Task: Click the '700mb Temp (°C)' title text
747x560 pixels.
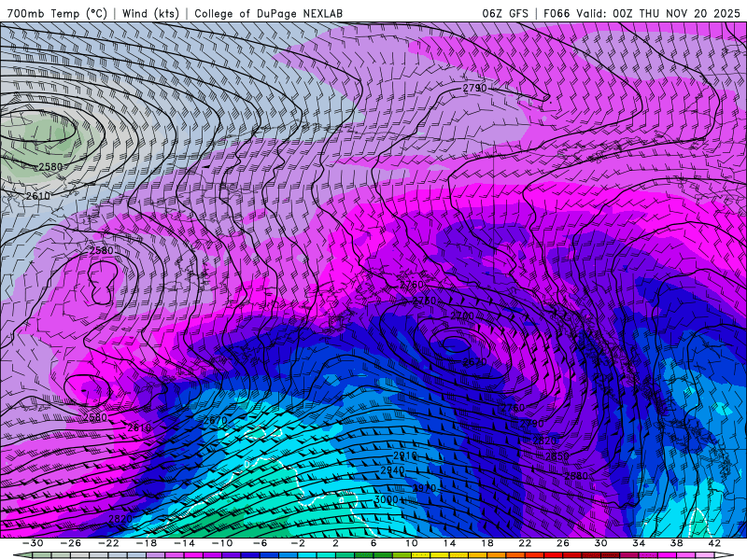Action: 58,13
